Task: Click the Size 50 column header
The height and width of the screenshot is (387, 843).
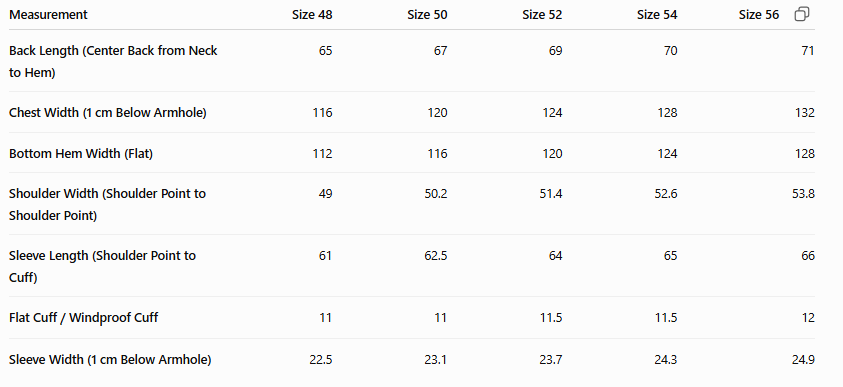Action: tap(427, 15)
